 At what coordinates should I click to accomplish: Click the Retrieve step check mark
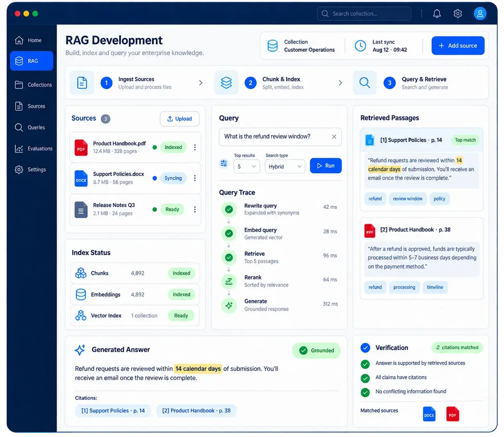pyautogui.click(x=229, y=258)
